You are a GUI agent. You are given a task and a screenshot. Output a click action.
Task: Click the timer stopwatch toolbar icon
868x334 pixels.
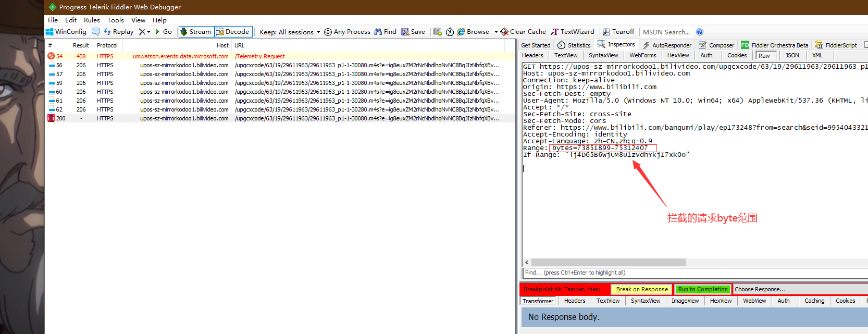click(450, 32)
